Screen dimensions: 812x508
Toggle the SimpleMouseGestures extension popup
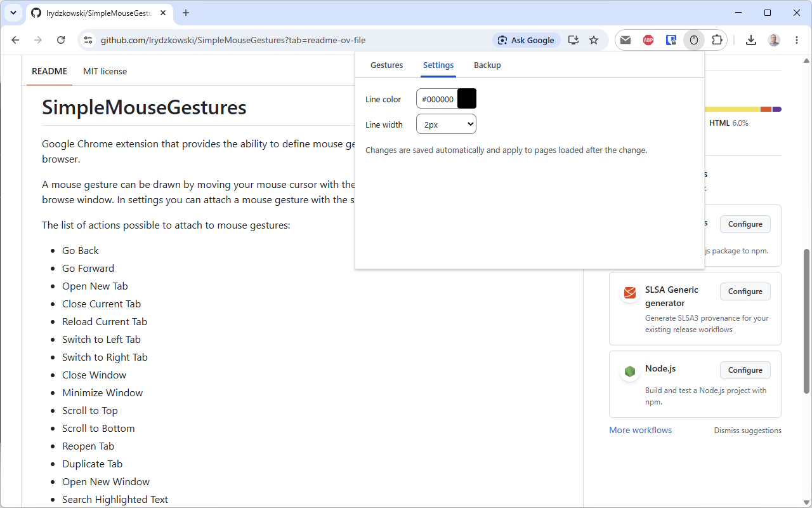[694, 40]
